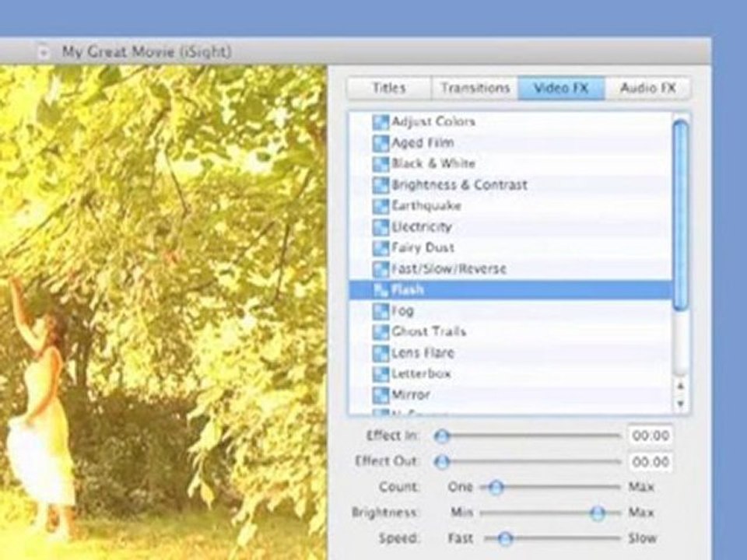Select Lens Flare effect label
Screen dimensions: 747x560
423,353
